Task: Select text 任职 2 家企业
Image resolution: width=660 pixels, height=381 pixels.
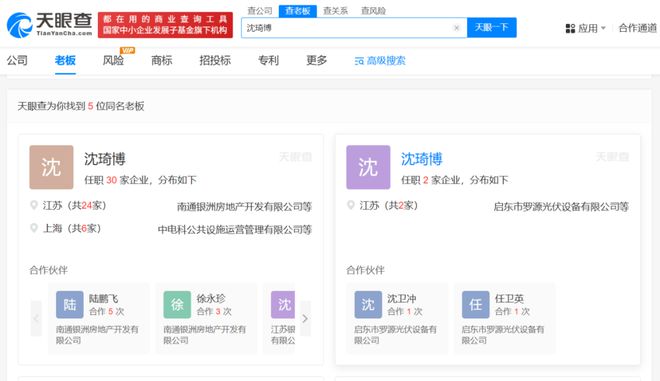Action: 431,180
